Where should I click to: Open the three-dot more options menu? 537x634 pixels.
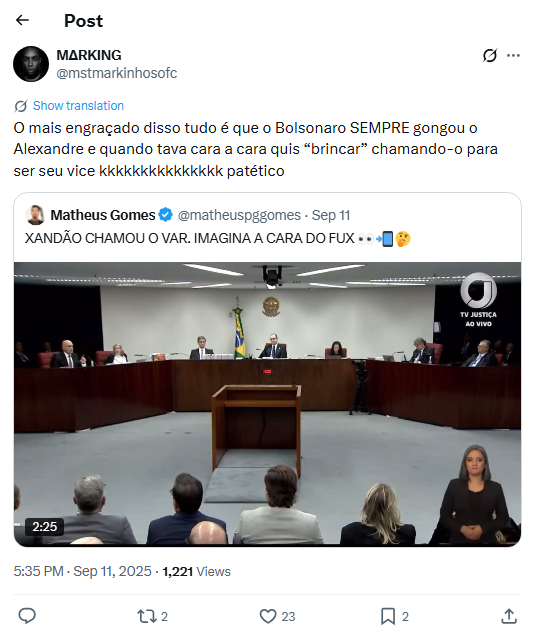(x=513, y=55)
